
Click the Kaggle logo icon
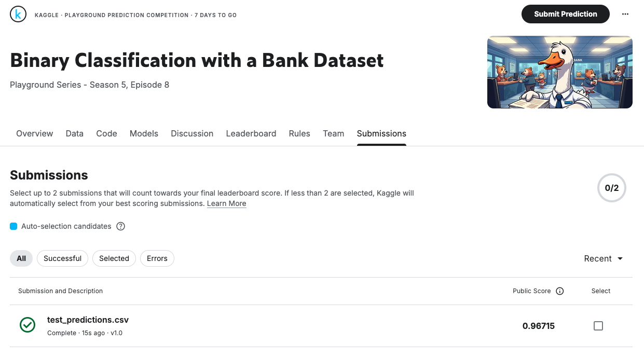18,15
